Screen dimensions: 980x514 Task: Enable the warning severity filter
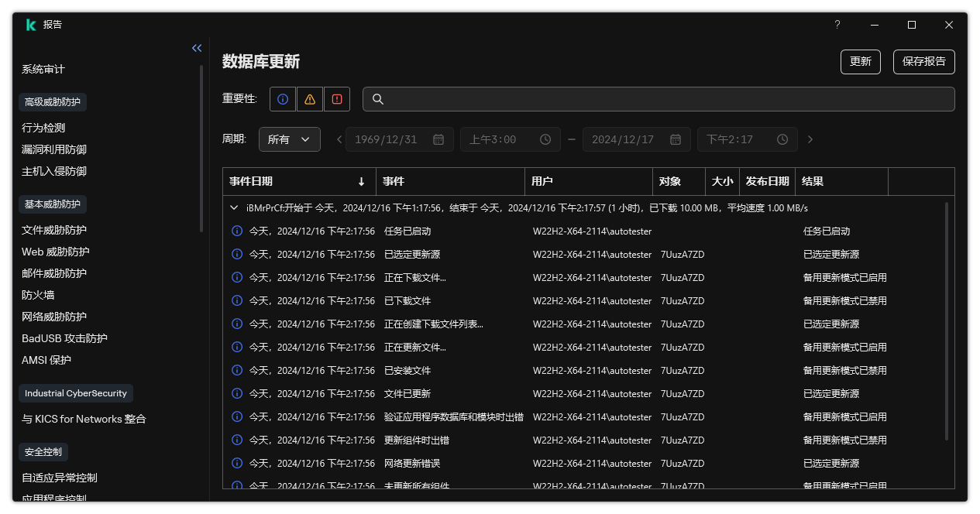point(309,99)
